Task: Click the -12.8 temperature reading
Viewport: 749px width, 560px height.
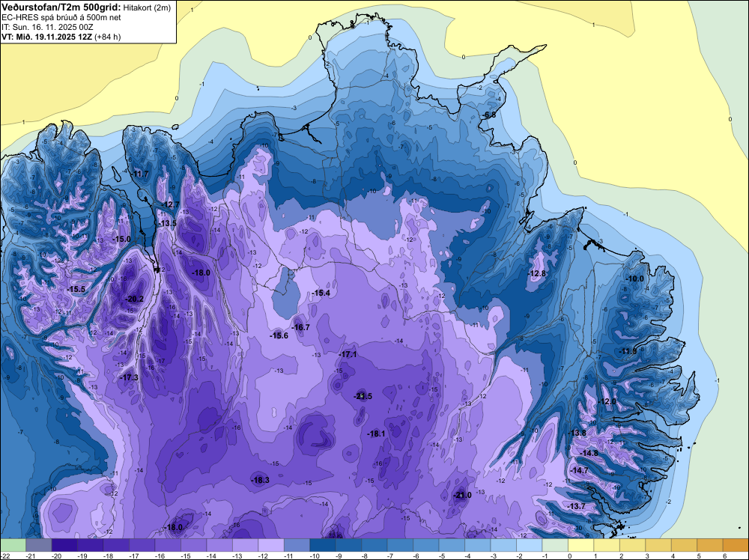Action: pyautogui.click(x=536, y=273)
